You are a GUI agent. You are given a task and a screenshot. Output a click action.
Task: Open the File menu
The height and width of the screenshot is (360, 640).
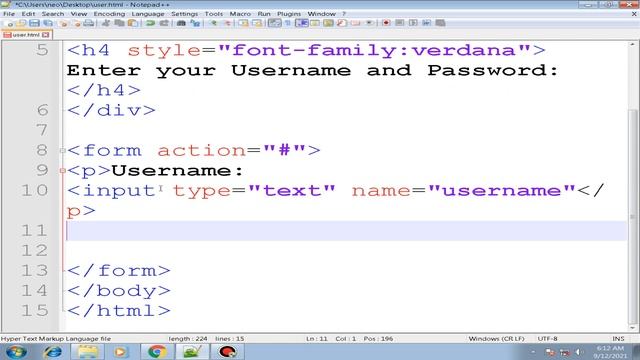[x=9, y=14]
